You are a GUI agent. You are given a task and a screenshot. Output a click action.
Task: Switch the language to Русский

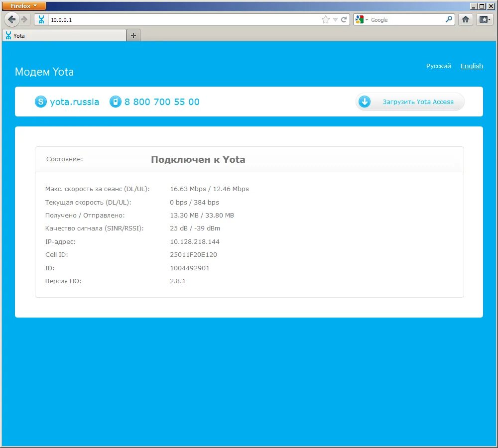439,66
